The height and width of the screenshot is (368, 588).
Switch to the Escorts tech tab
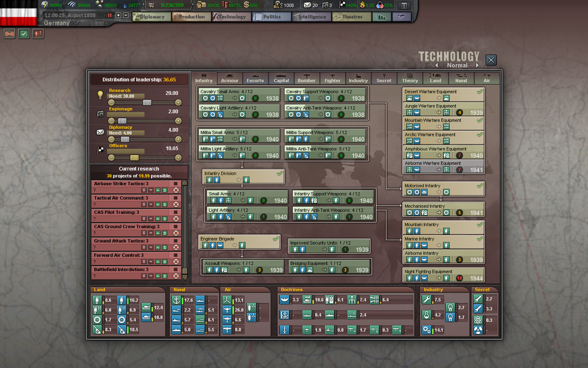tap(255, 78)
